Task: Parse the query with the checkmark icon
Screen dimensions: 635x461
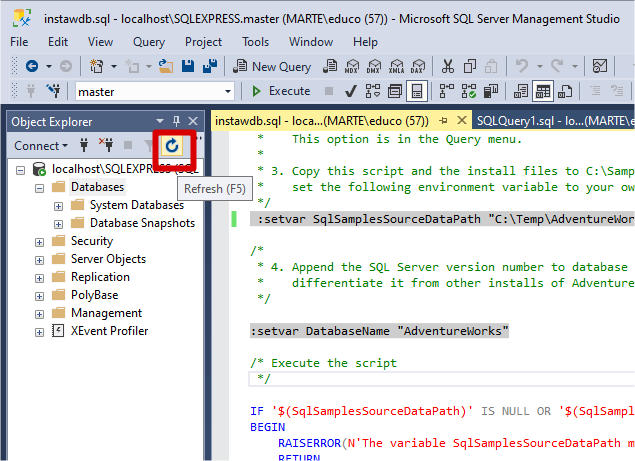Action: (x=351, y=91)
